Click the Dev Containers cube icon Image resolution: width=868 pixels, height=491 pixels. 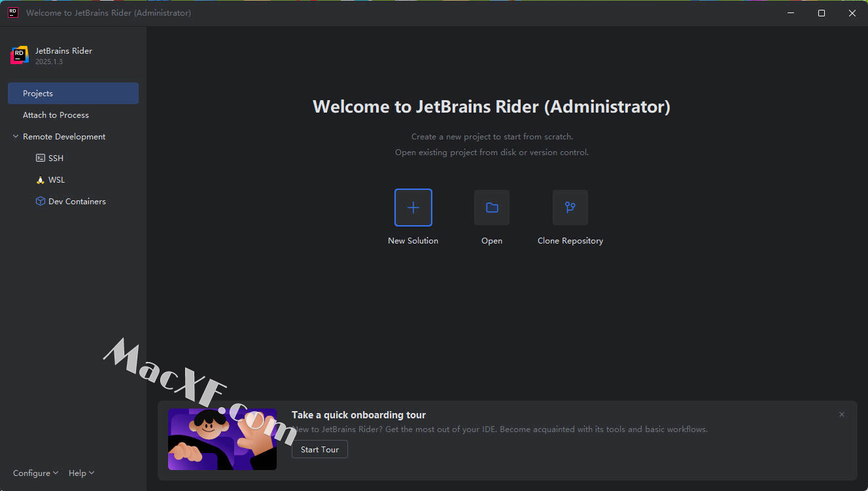(x=41, y=202)
